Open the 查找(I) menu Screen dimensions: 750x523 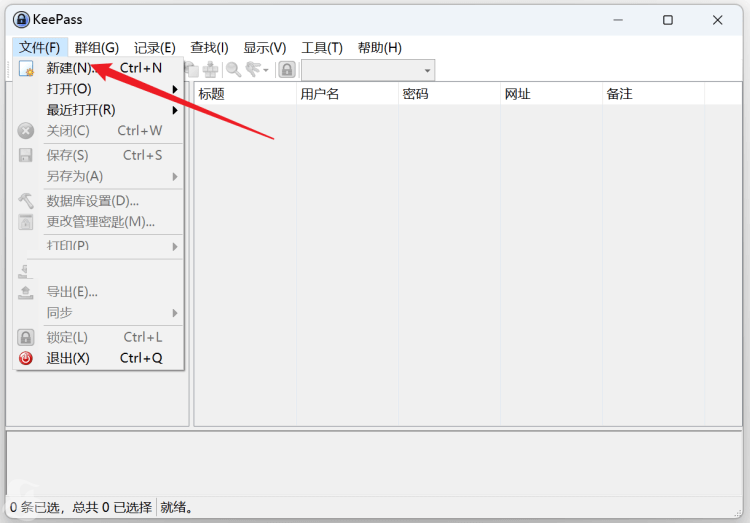click(210, 47)
